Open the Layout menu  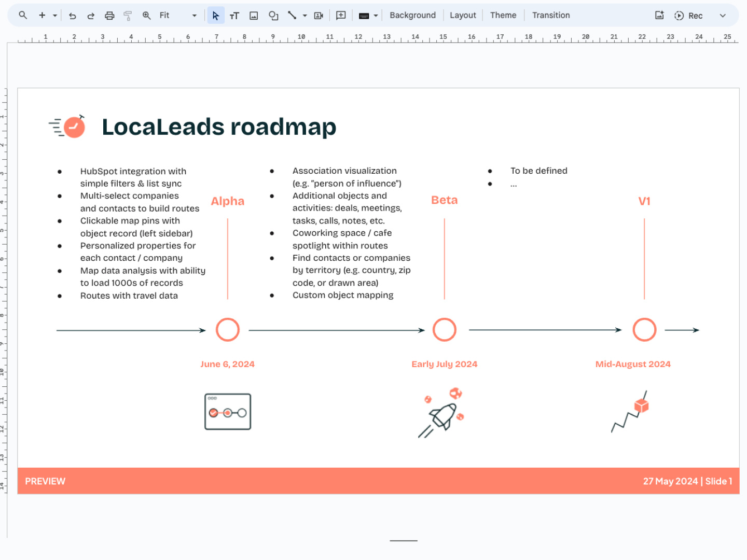[463, 16]
